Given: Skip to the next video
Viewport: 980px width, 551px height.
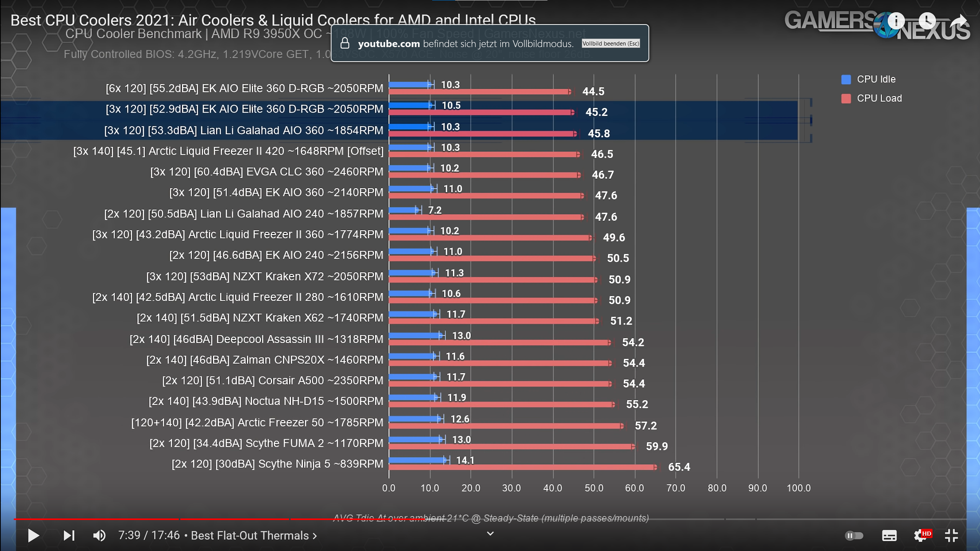Looking at the screenshot, I should [69, 536].
